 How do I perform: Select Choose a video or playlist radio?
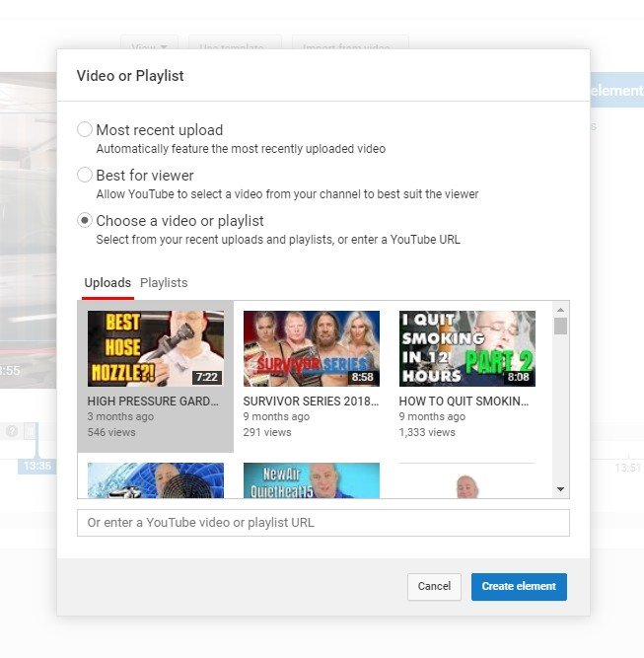tap(85, 220)
